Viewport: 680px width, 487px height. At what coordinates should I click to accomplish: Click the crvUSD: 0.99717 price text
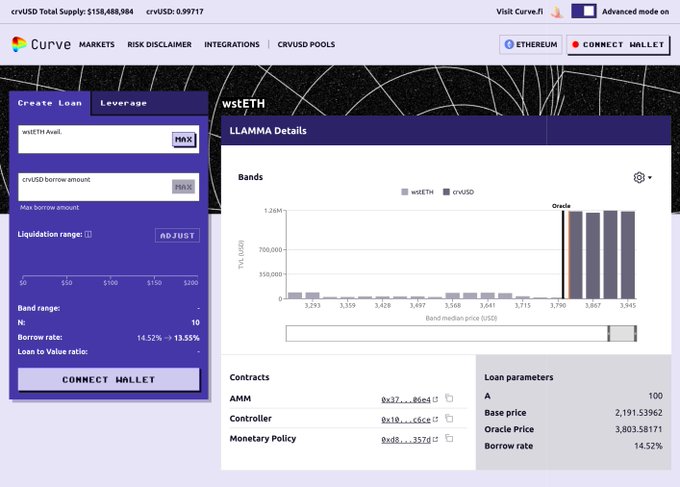[175, 12]
